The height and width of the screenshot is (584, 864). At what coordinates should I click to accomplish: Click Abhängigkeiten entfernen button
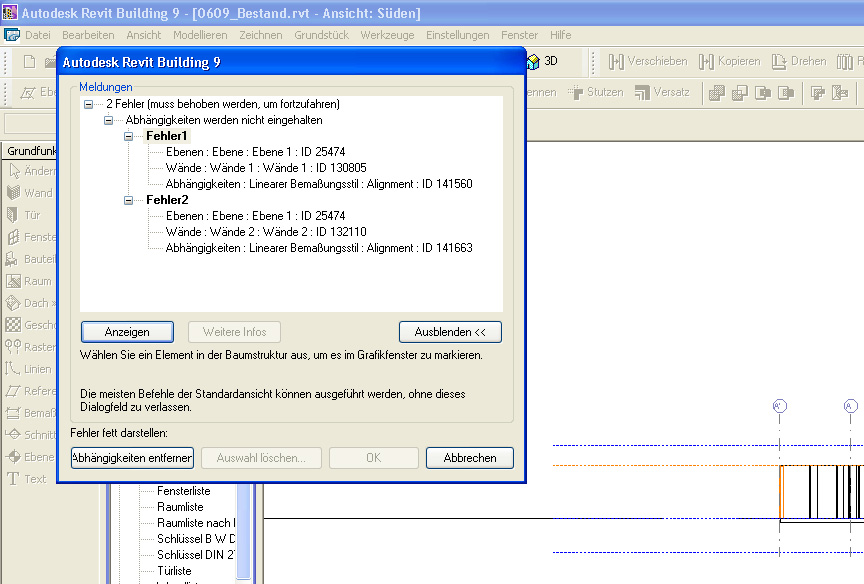(132, 458)
